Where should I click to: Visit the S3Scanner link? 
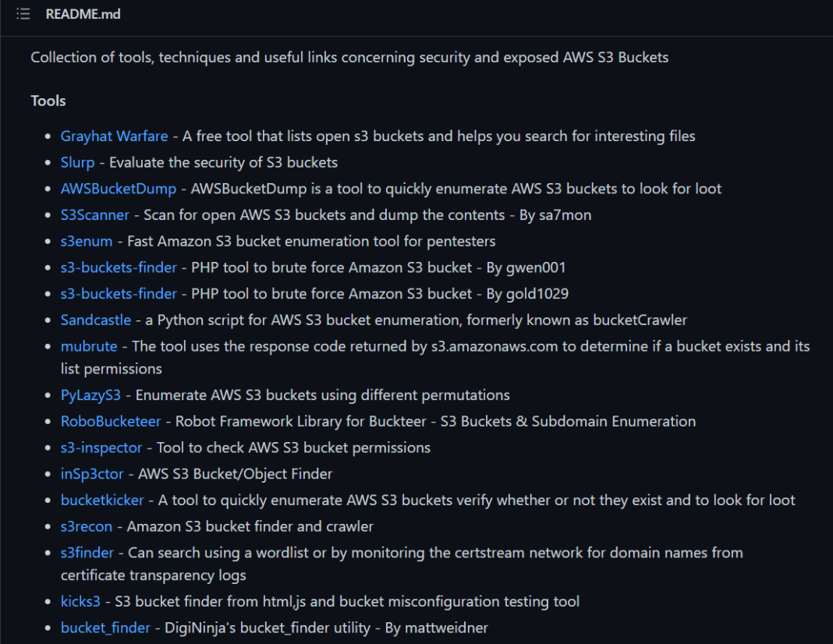tap(95, 215)
